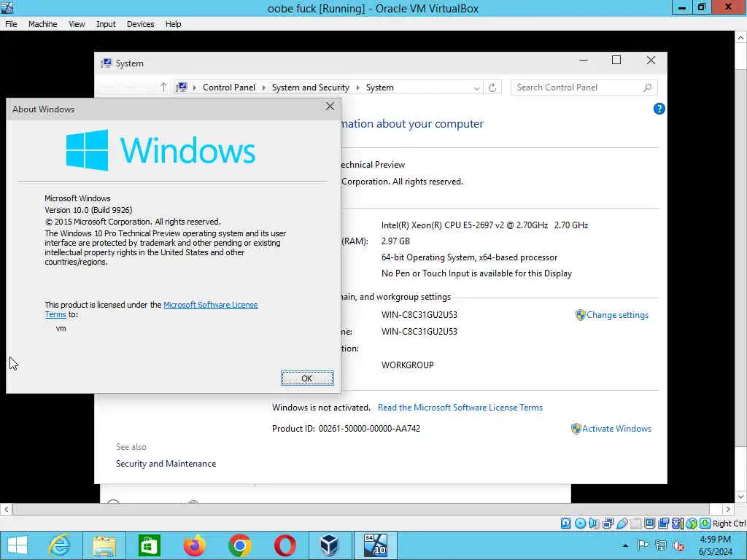Click the optical disk indicator in VirtualBox status bar
This screenshot has height=560, width=747.
click(x=580, y=524)
